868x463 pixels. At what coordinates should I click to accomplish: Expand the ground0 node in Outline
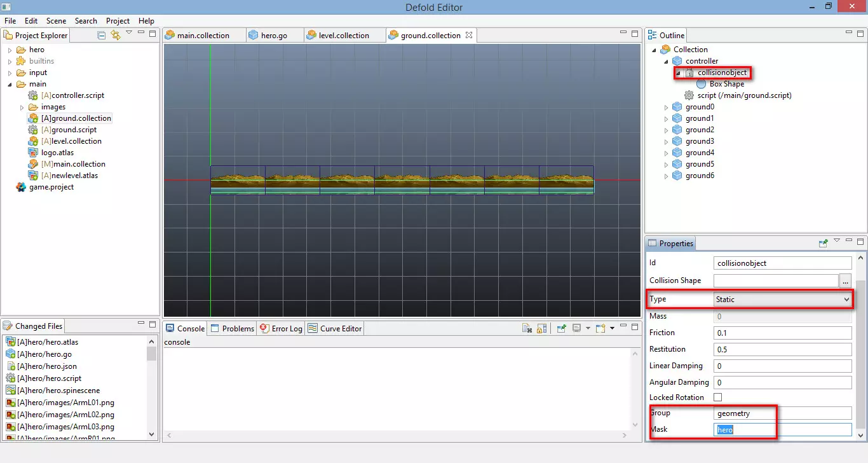[667, 107]
